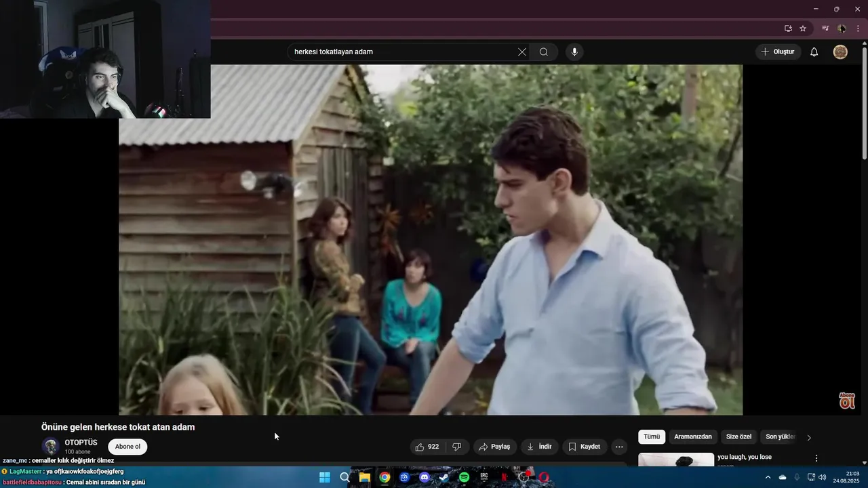Open the YouTube account avatar menu
Image resolution: width=868 pixels, height=488 pixels.
840,52
